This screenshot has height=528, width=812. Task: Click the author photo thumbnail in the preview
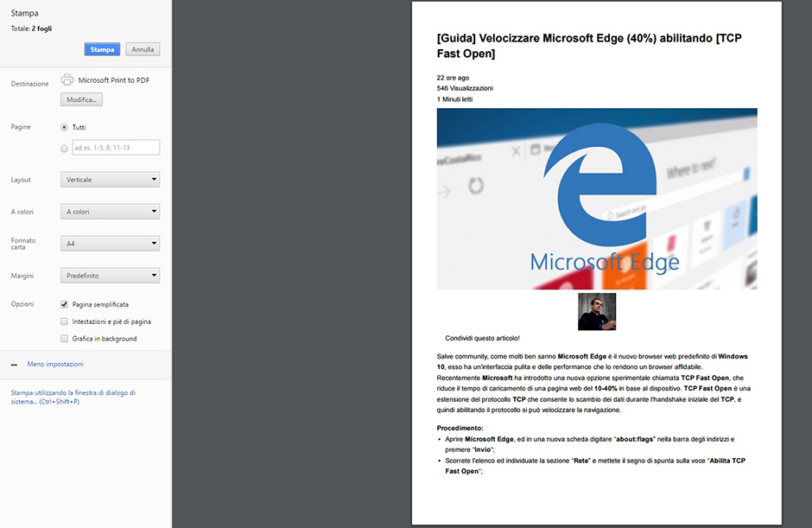click(x=597, y=311)
